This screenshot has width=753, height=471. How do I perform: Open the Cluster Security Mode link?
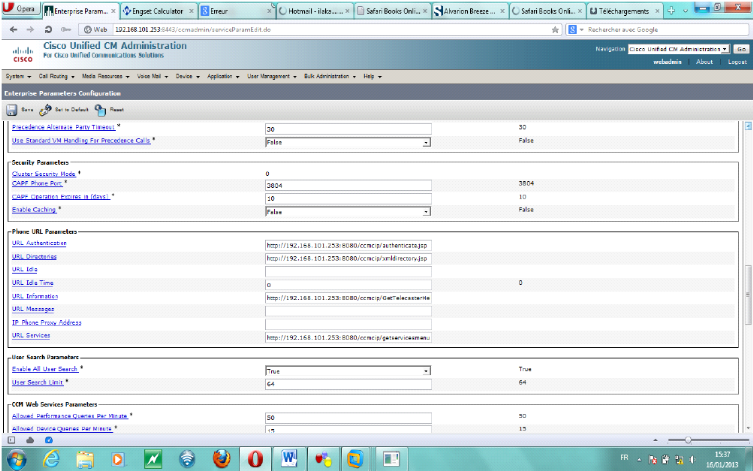[44, 174]
